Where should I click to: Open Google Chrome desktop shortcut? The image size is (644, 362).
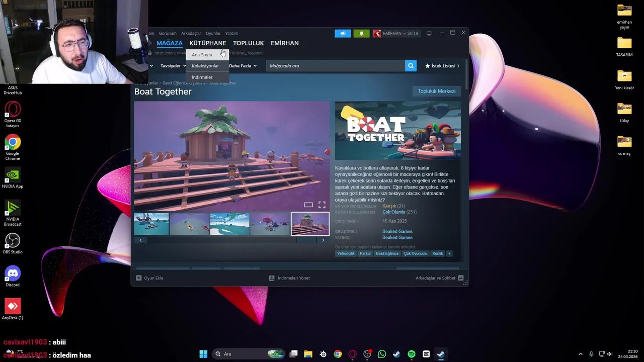(x=13, y=147)
